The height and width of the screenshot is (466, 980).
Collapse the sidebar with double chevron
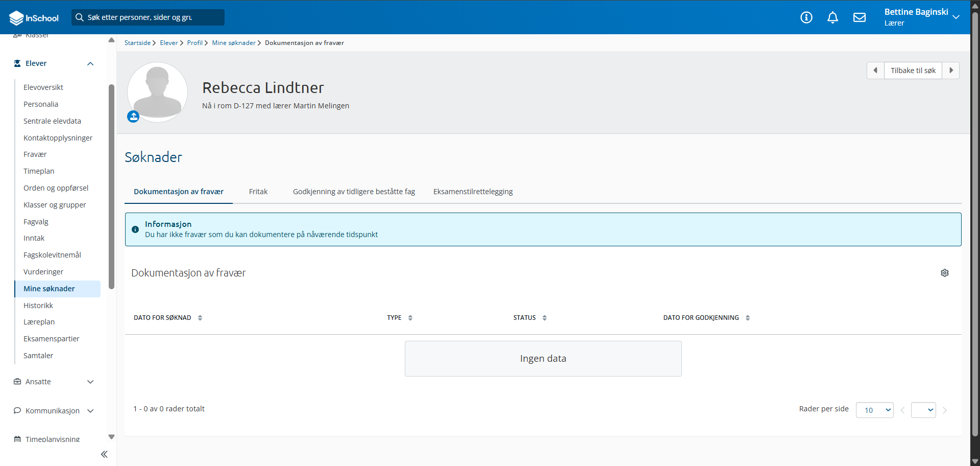point(104,454)
